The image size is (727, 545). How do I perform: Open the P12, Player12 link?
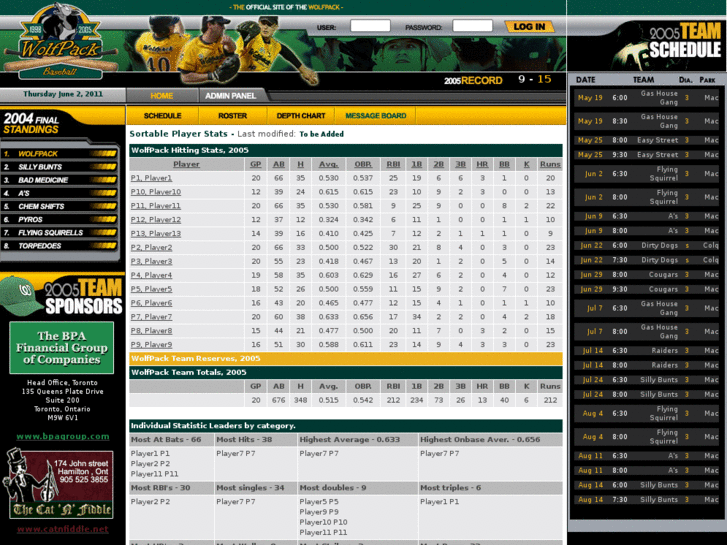[x=156, y=220]
